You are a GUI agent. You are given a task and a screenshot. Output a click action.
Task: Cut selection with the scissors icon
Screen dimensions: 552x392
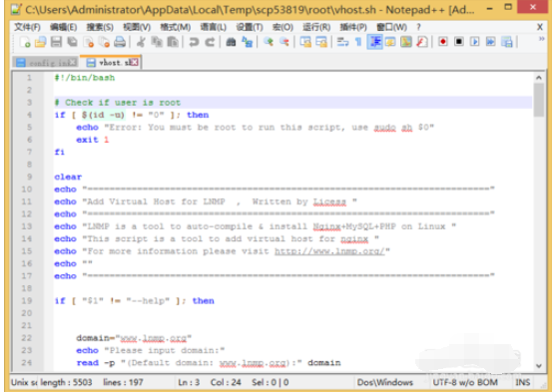141,42
